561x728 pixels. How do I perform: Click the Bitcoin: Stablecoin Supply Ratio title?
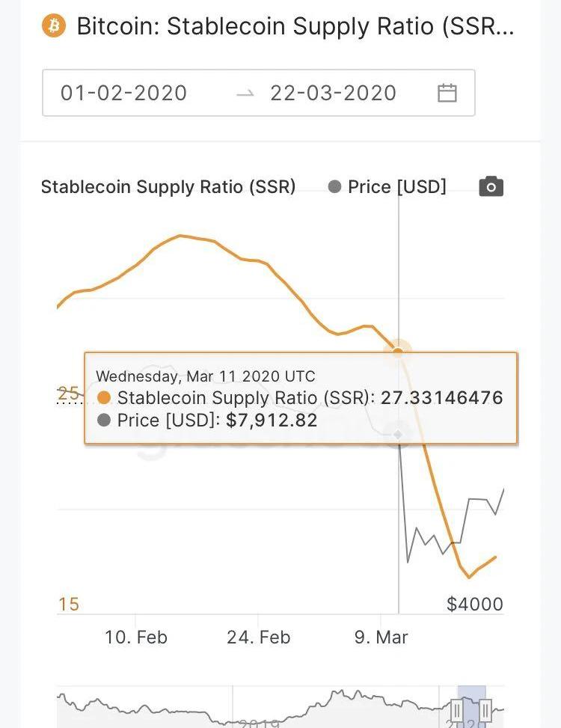(295, 26)
